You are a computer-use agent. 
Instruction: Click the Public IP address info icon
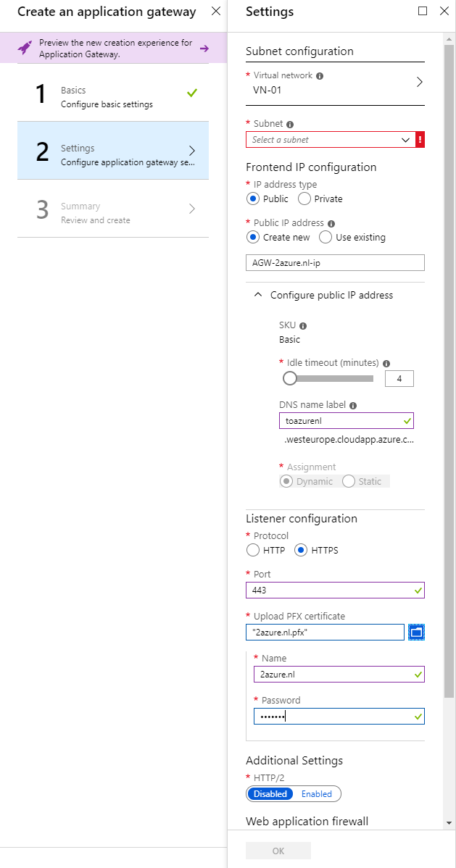coord(331,224)
